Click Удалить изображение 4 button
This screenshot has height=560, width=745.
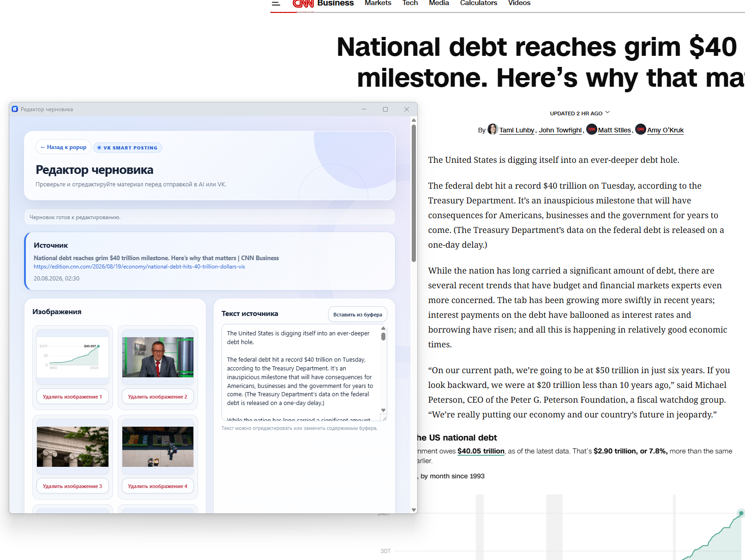(158, 486)
